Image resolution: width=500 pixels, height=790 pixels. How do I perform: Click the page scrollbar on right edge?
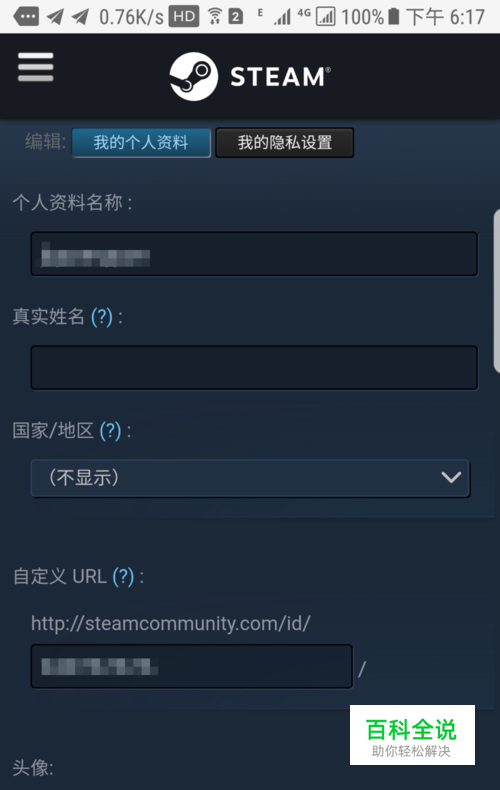point(496,291)
